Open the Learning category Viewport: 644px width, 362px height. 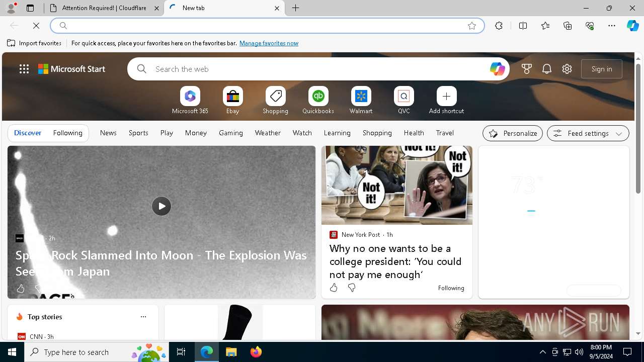click(x=337, y=133)
